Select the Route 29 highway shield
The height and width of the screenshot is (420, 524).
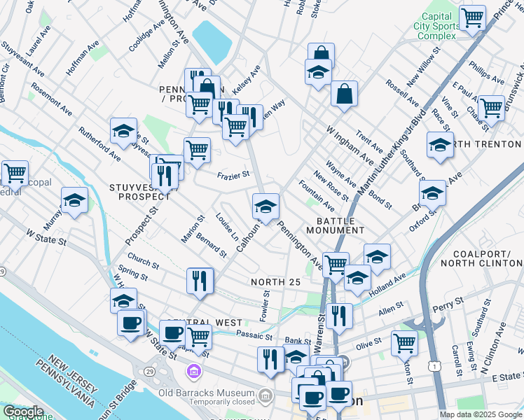pos(149,371)
